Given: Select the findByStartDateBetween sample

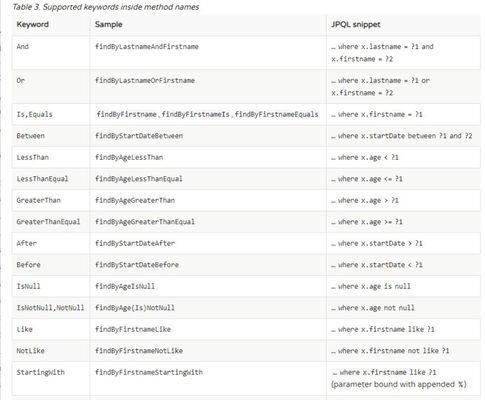Looking at the screenshot, I should pos(139,136).
